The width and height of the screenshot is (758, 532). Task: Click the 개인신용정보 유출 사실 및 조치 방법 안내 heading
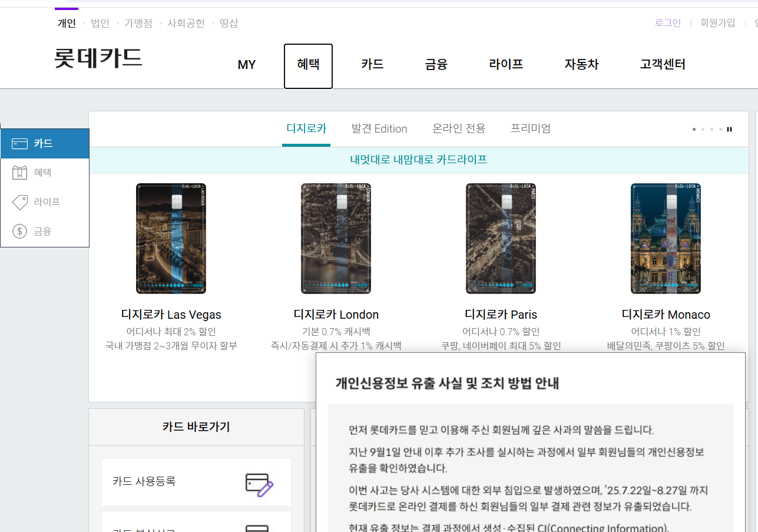pyautogui.click(x=447, y=384)
